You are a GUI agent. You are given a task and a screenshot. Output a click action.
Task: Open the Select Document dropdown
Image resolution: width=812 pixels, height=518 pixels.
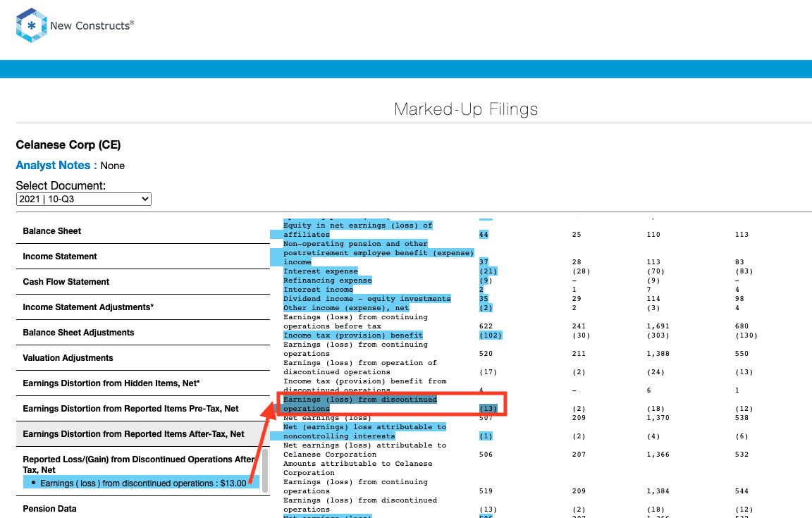pos(83,199)
